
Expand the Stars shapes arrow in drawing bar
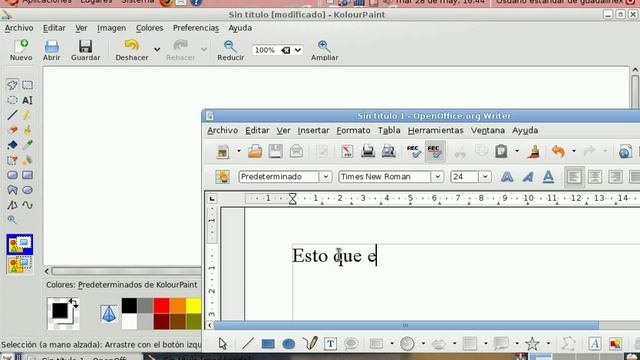pyautogui.click(x=548, y=344)
